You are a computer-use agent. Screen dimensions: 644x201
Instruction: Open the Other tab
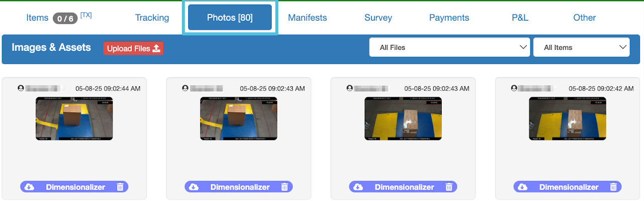(585, 18)
